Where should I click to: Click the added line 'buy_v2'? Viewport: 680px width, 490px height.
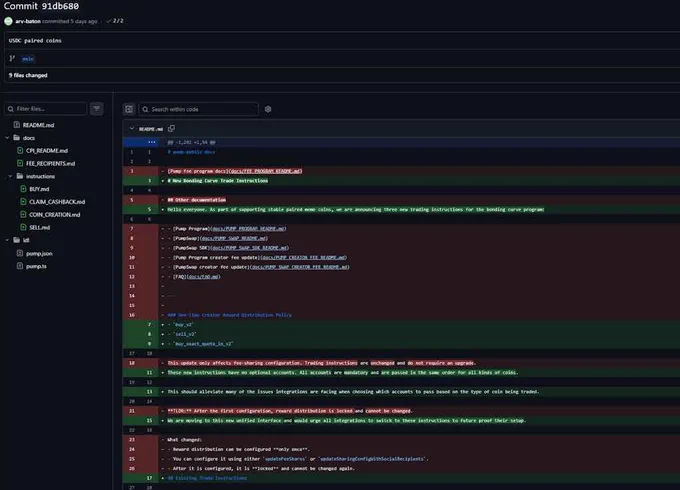[182, 324]
